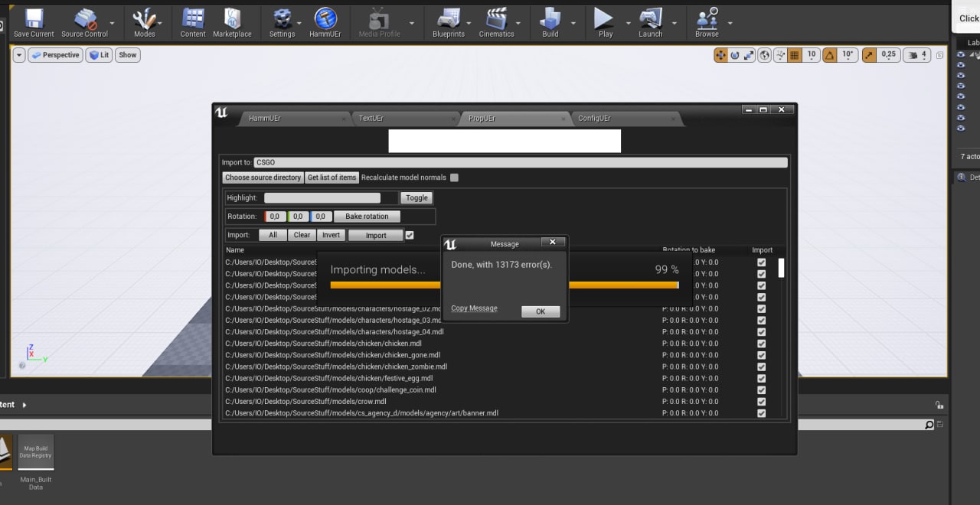
Task: Click the search icon in the Content Browser
Action: point(929,425)
